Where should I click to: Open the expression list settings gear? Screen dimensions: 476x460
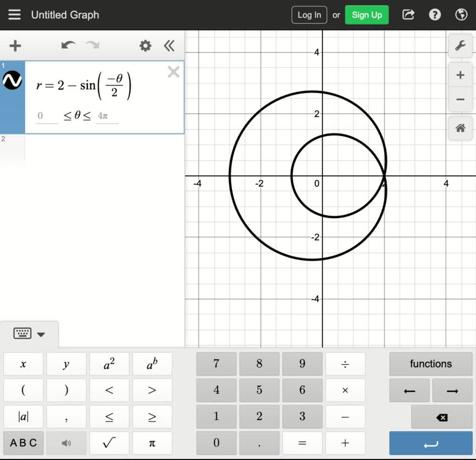(145, 46)
